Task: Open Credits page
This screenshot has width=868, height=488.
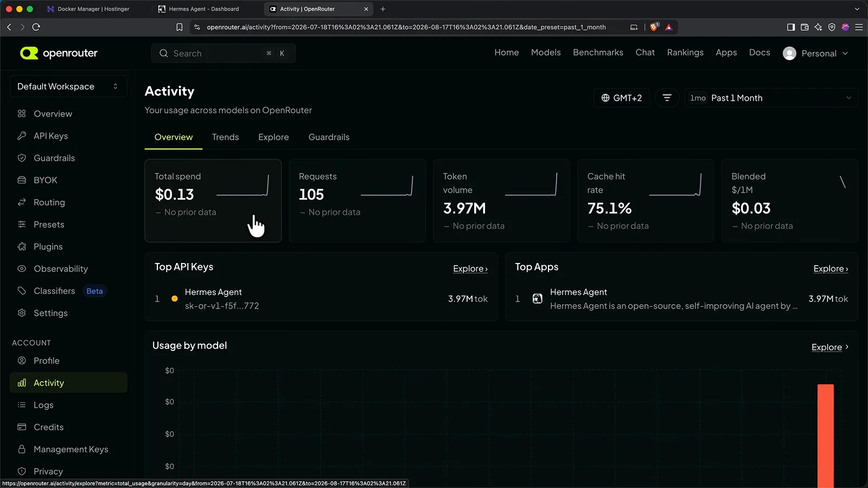Action: pyautogui.click(x=68, y=427)
